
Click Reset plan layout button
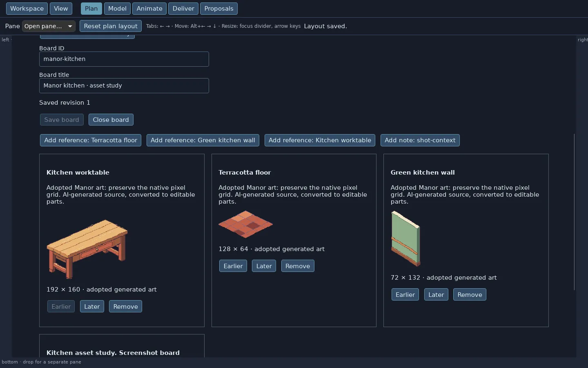[111, 26]
